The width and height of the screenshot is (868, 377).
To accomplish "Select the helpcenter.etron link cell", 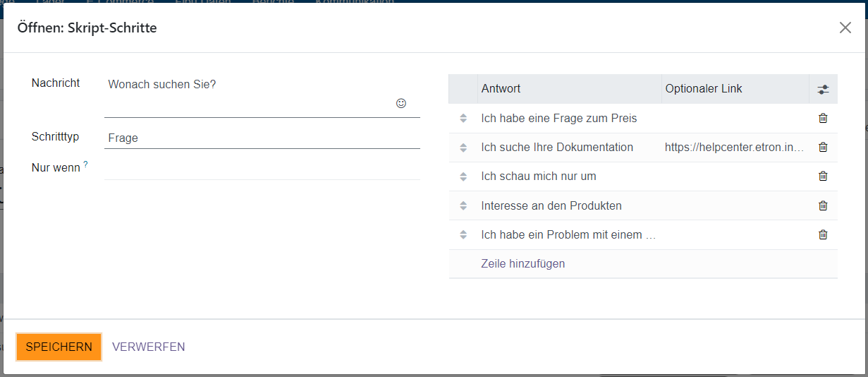I will tap(733, 147).
